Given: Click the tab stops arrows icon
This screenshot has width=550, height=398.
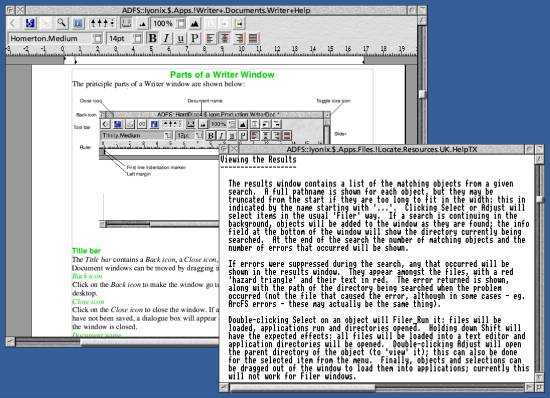Looking at the screenshot, I should point(102,23).
